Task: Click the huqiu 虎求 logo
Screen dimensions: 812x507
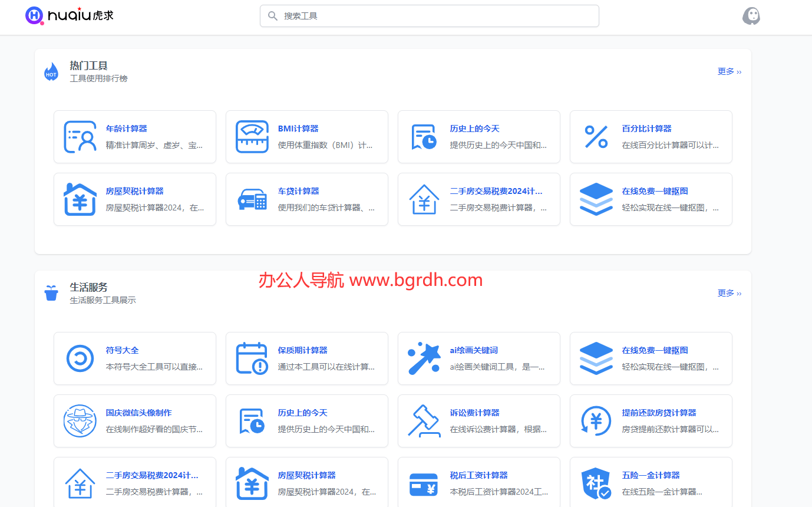Action: coord(69,16)
